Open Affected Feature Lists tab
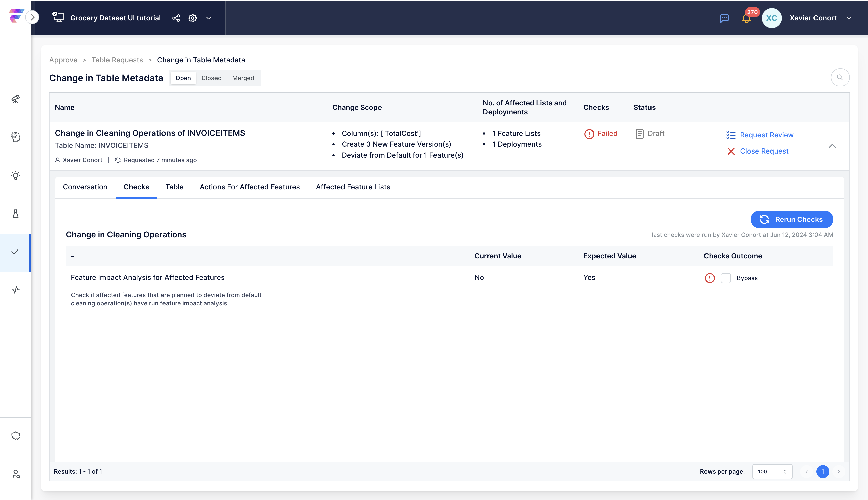The width and height of the screenshot is (868, 500). 353,187
